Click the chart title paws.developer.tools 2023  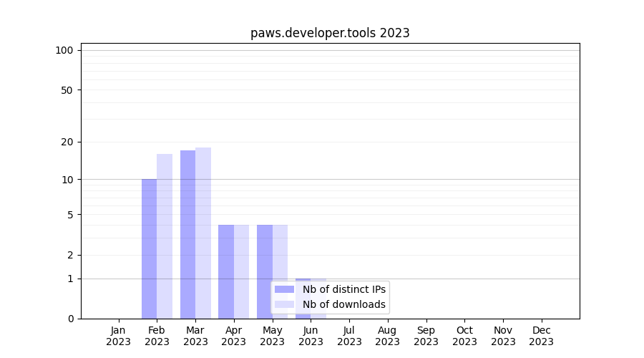tap(330, 33)
